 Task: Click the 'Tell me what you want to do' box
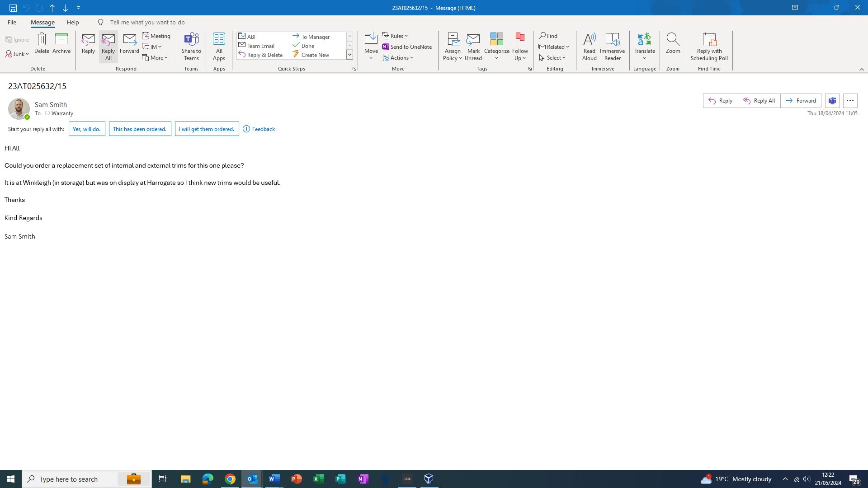[x=147, y=22]
